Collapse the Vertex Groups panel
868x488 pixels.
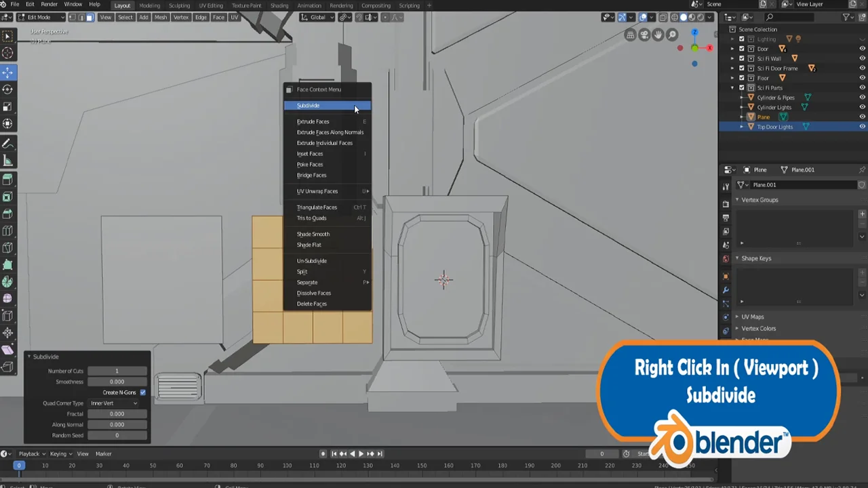(x=737, y=199)
